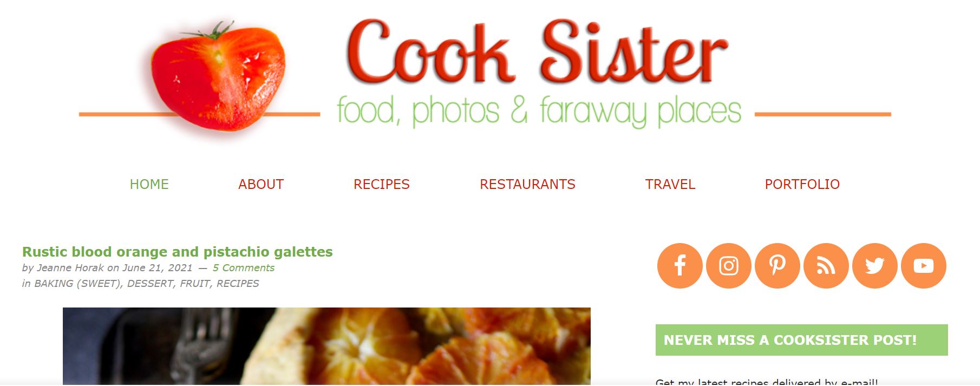This screenshot has height=386, width=980.
Task: Open the TRAVEL menu item
Action: click(x=670, y=184)
